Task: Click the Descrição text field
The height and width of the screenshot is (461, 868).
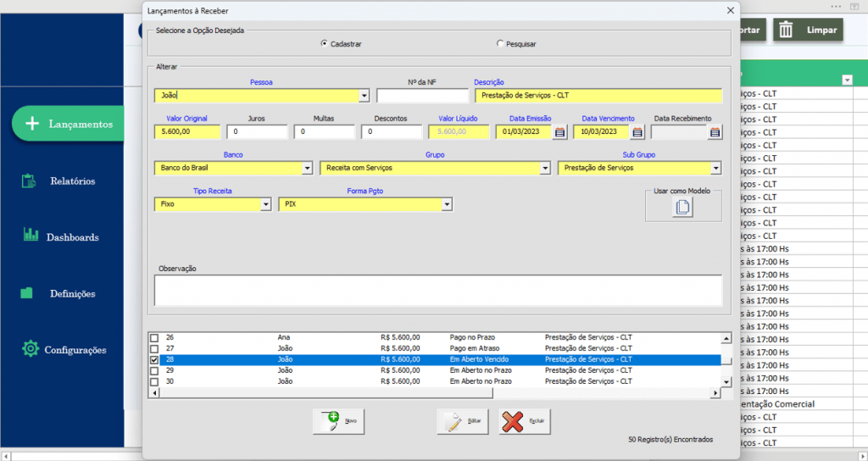Action: tap(598, 96)
